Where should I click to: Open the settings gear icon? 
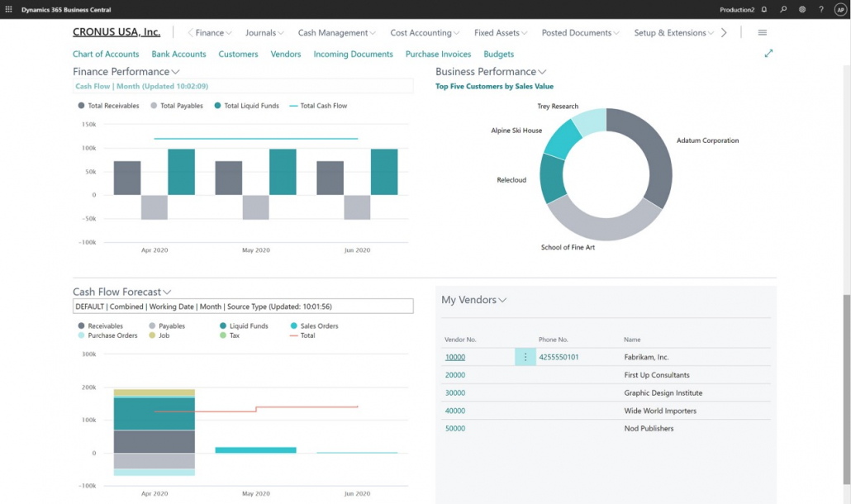(x=802, y=9)
